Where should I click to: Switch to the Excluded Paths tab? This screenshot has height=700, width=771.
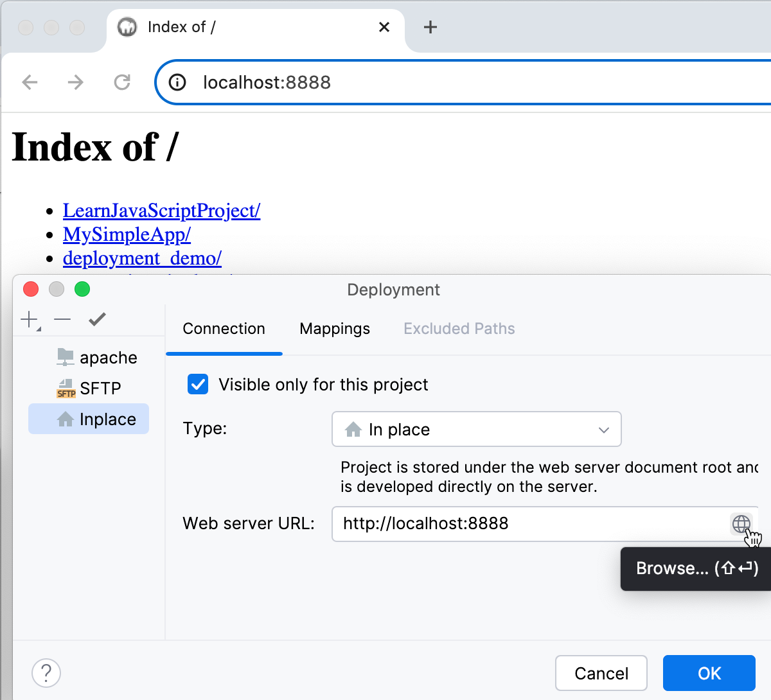coord(459,329)
